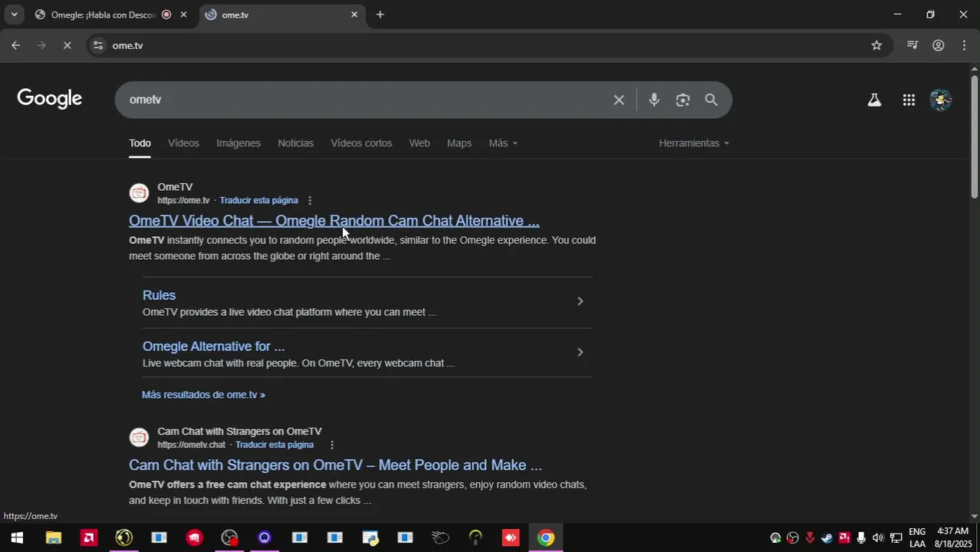Viewport: 980px width, 552px height.
Task: Expand the Herramientas dropdown
Action: (694, 143)
